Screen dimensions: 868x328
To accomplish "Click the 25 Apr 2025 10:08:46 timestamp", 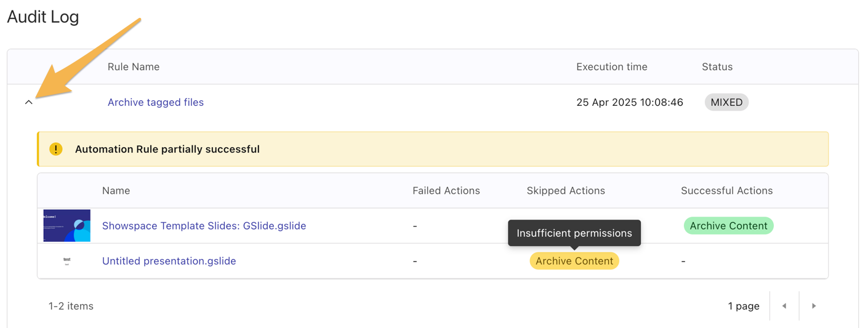I will click(x=630, y=102).
